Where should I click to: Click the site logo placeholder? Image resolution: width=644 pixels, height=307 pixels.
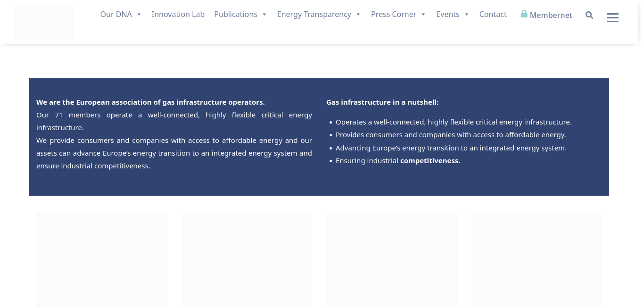point(43,22)
